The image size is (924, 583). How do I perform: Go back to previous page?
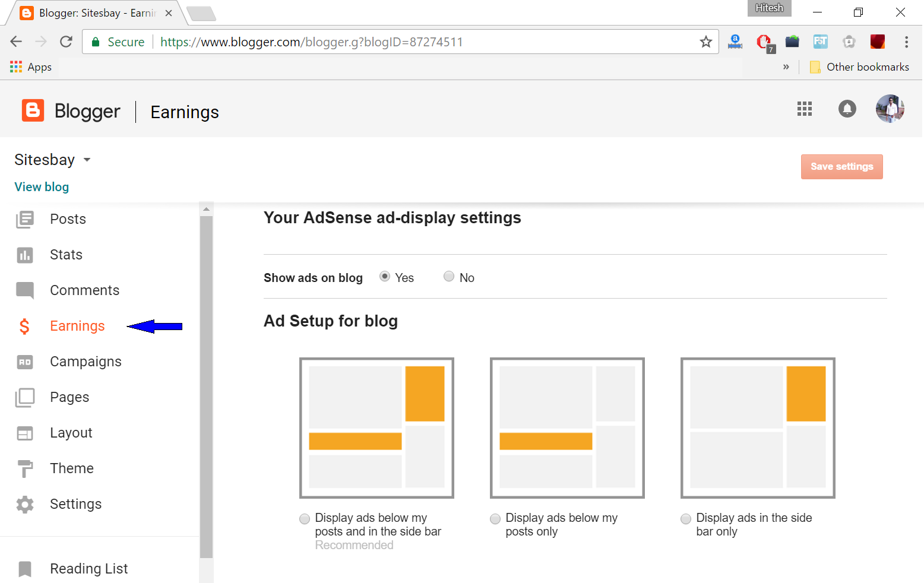[16, 42]
